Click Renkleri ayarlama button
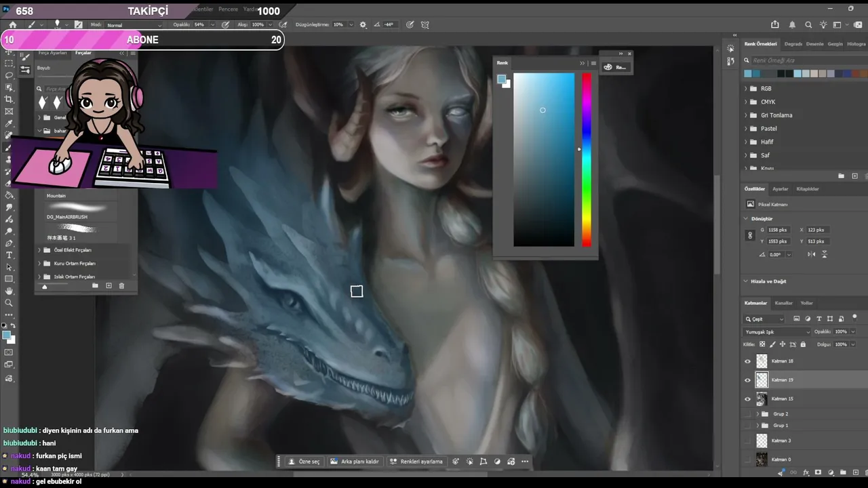This screenshot has height=488, width=868. tap(416, 462)
